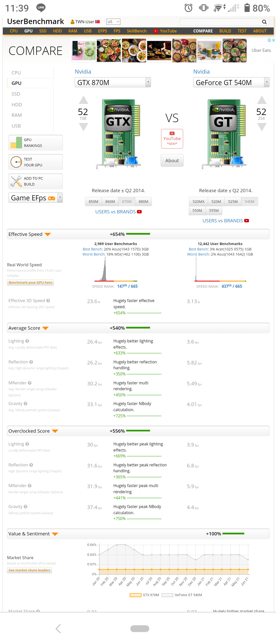This screenshot has height=644, width=276.
Task: Open SkillBench in top navigation
Action: [137, 31]
